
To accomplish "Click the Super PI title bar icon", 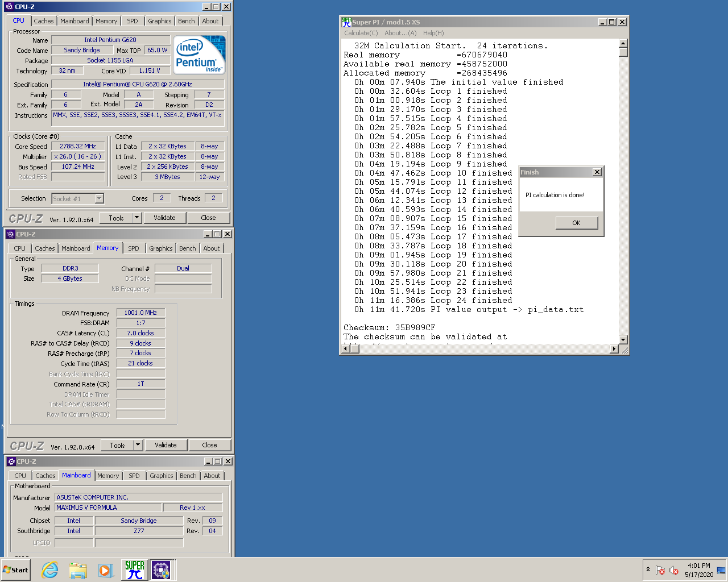I will coord(346,22).
